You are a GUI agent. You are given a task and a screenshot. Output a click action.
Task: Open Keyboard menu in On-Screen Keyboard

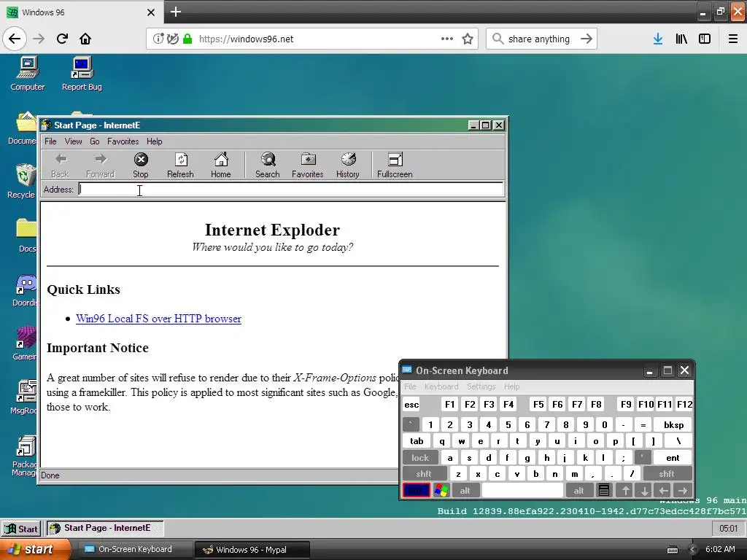[x=441, y=386]
